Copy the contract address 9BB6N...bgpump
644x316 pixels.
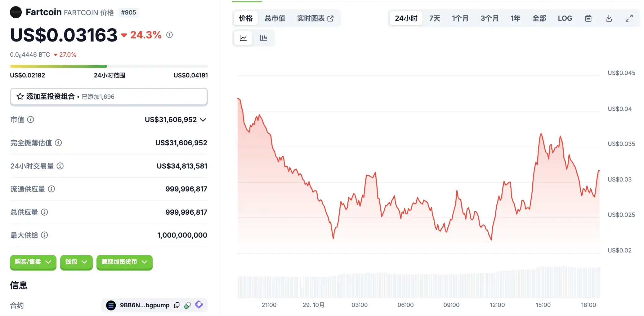pos(177,305)
